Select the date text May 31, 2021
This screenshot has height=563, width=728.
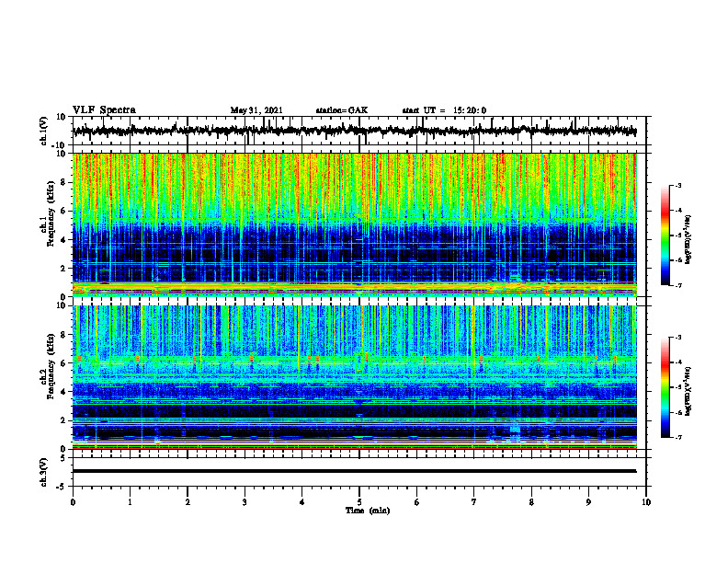256,110
